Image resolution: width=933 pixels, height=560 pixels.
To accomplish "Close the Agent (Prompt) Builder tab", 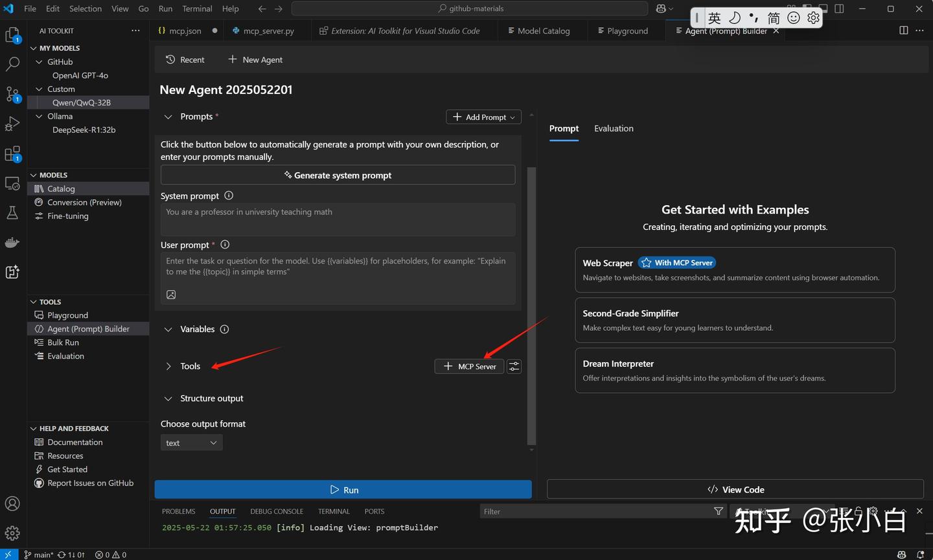I will tap(776, 30).
